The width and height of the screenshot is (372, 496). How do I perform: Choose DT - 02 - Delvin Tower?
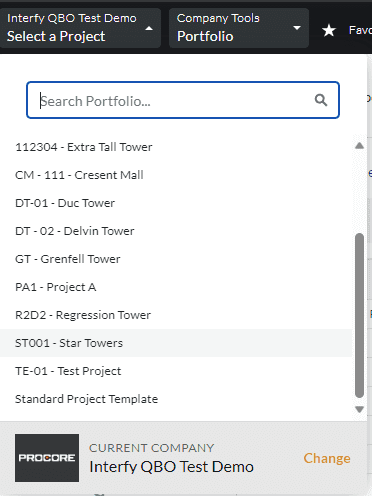[176, 231]
